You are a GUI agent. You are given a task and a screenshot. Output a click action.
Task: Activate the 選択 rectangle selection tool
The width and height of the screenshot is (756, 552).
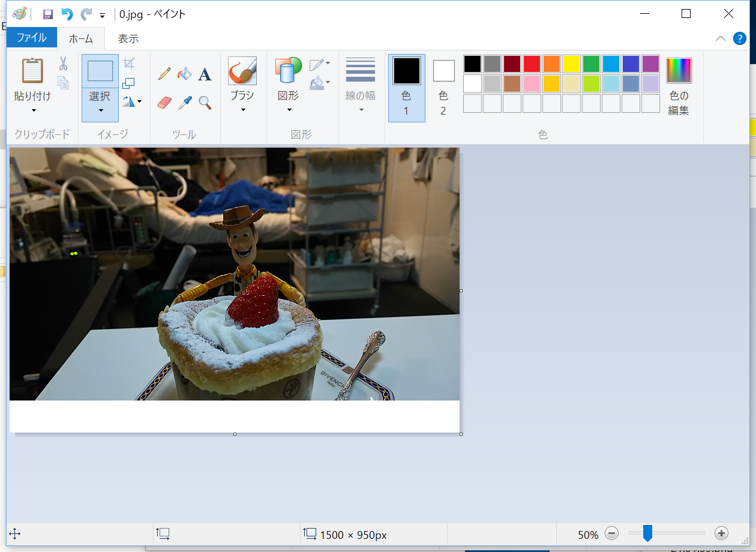coord(100,71)
